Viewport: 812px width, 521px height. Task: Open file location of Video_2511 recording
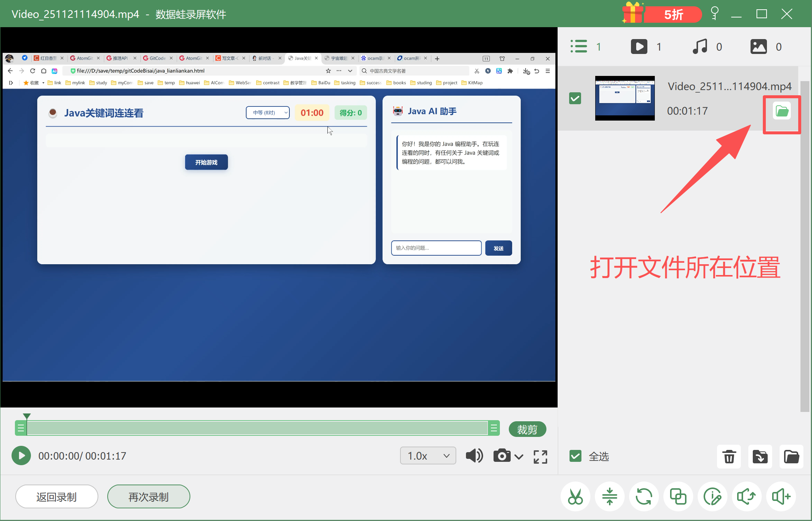click(x=781, y=111)
